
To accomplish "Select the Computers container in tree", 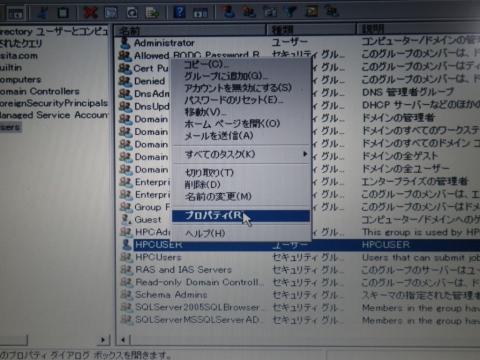I will coord(21,80).
